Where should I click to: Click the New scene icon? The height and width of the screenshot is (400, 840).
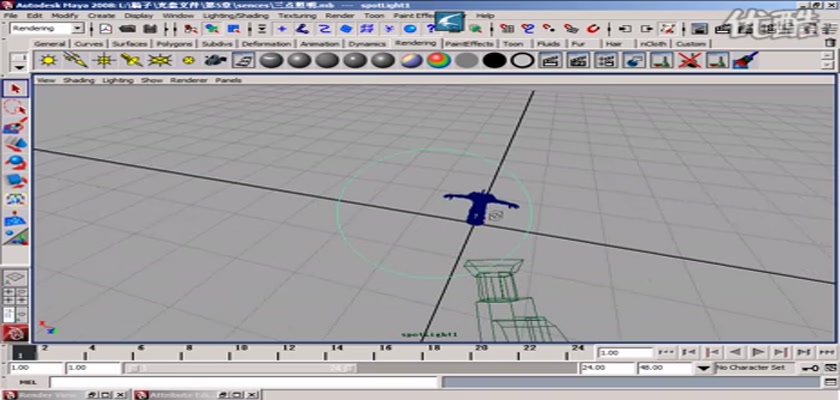pyautogui.click(x=106, y=28)
